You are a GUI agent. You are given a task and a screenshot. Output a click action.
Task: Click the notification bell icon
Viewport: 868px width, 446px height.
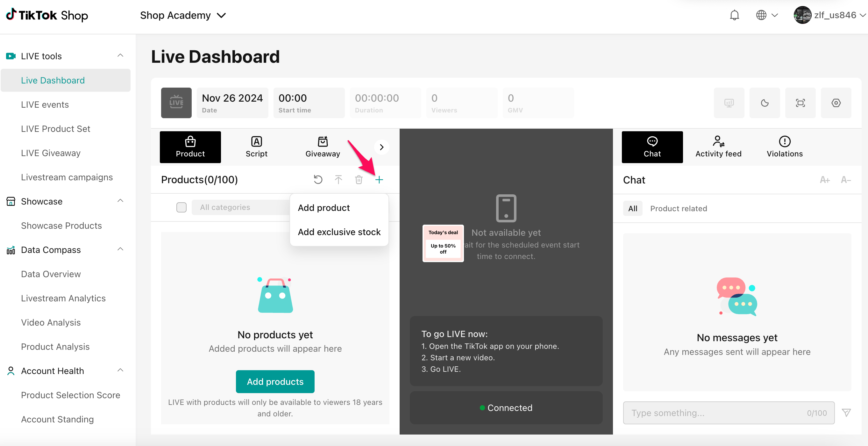(734, 15)
